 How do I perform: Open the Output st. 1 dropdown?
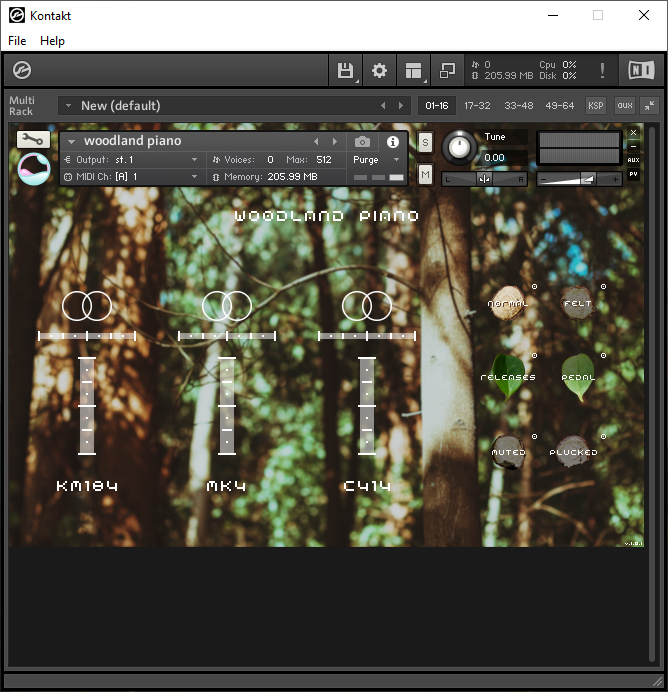point(133,160)
